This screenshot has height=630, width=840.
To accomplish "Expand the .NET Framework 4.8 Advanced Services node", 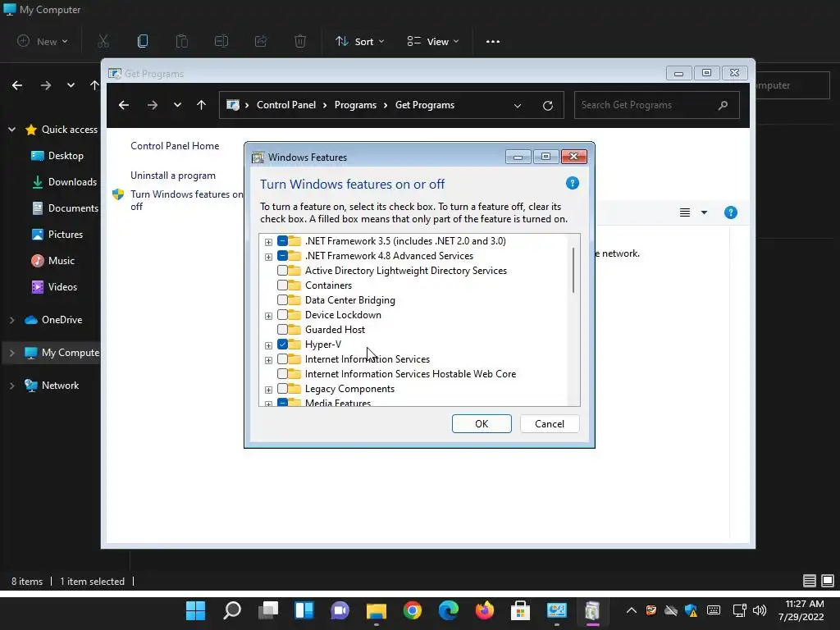I will pyautogui.click(x=268, y=257).
